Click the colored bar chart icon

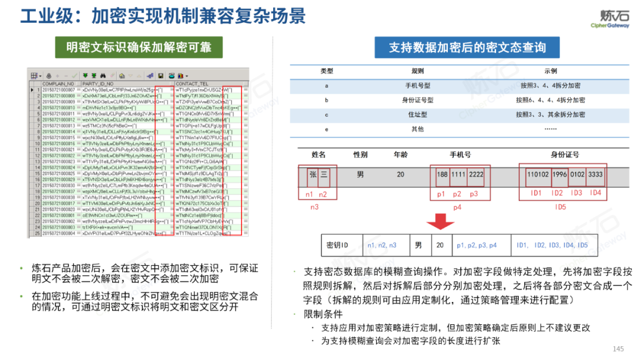(180, 76)
